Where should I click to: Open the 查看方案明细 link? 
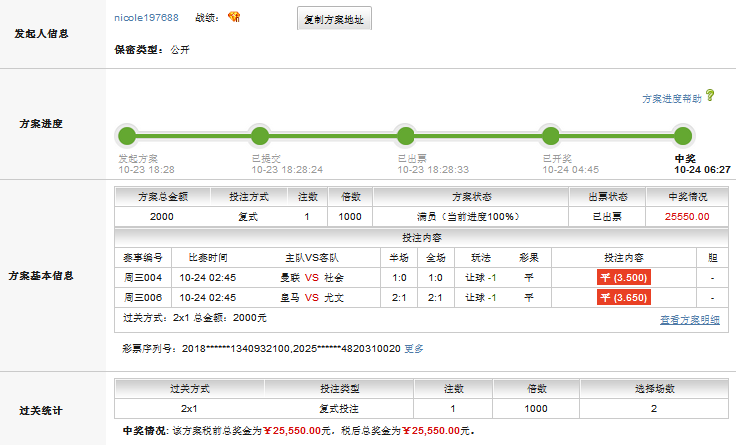(x=689, y=320)
